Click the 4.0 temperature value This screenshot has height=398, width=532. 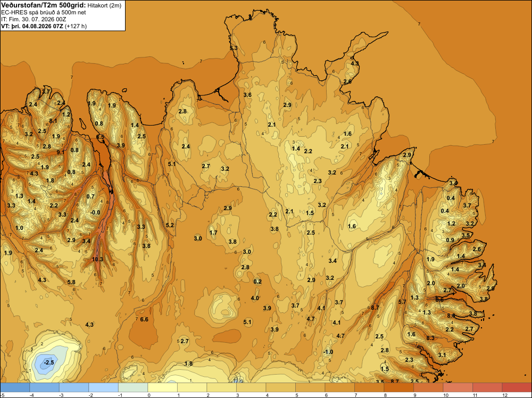tap(255, 298)
